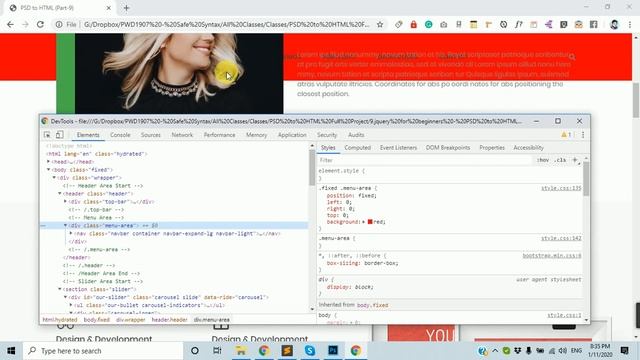Collapse the body class fixed node
640x360 pixels.
tap(49, 169)
